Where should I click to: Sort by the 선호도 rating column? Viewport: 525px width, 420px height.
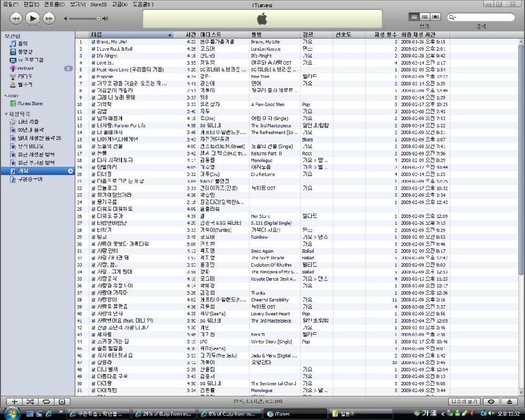[349, 34]
